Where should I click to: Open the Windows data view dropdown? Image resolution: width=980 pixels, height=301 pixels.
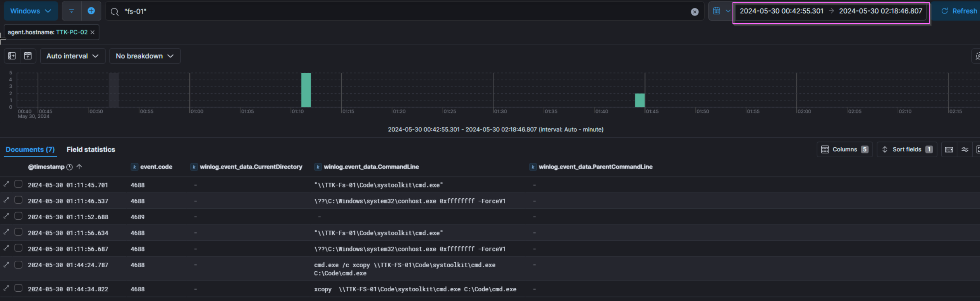click(31, 11)
